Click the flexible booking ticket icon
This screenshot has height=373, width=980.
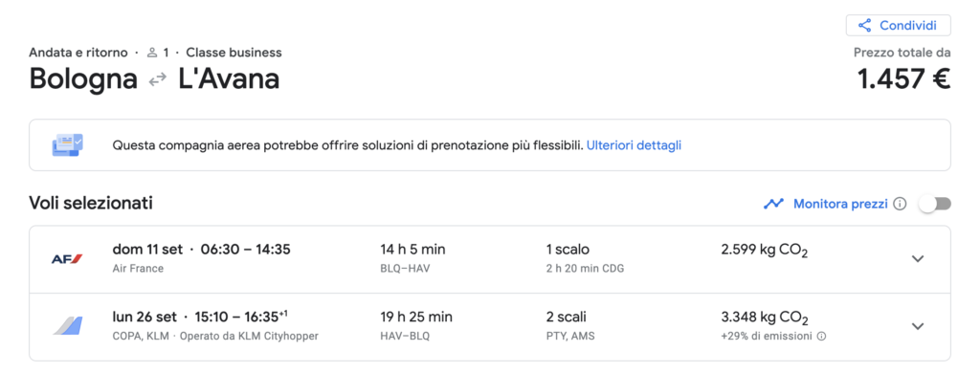(x=67, y=145)
